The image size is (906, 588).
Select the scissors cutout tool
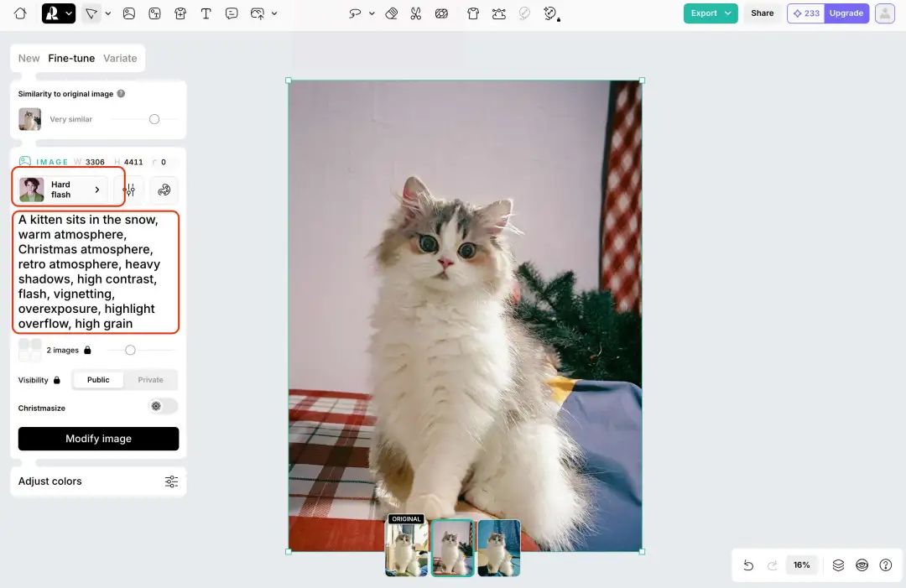415,13
